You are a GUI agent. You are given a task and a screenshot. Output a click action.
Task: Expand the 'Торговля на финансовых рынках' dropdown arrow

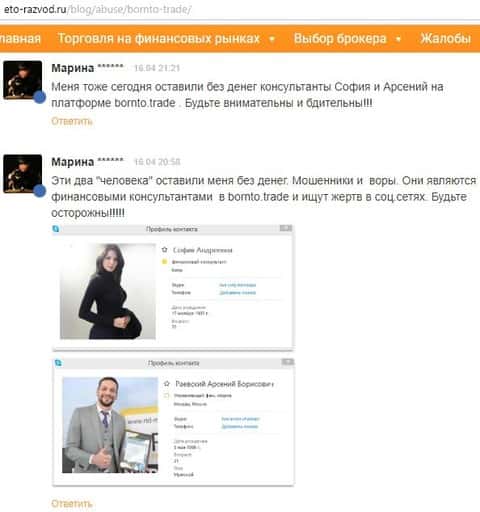pyautogui.click(x=272, y=39)
